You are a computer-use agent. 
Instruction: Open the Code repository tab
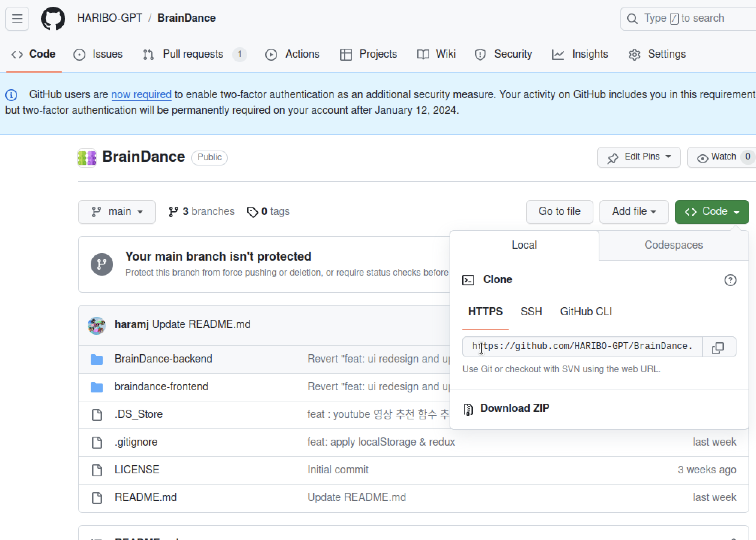pos(34,54)
